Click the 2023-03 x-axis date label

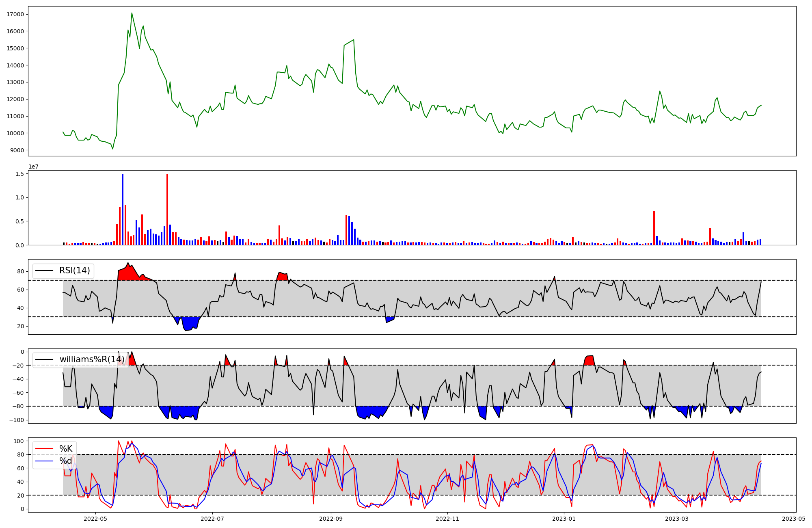677,519
